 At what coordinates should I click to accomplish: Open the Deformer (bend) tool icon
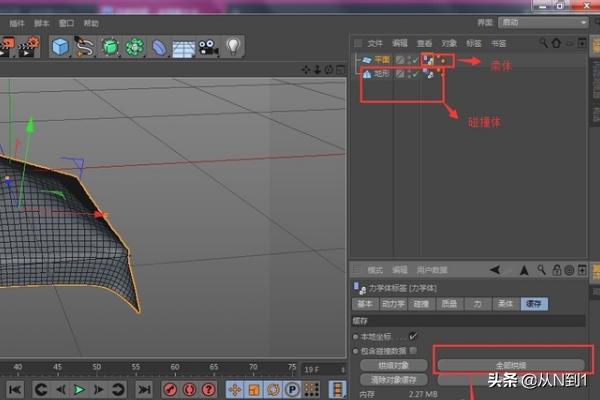point(160,46)
